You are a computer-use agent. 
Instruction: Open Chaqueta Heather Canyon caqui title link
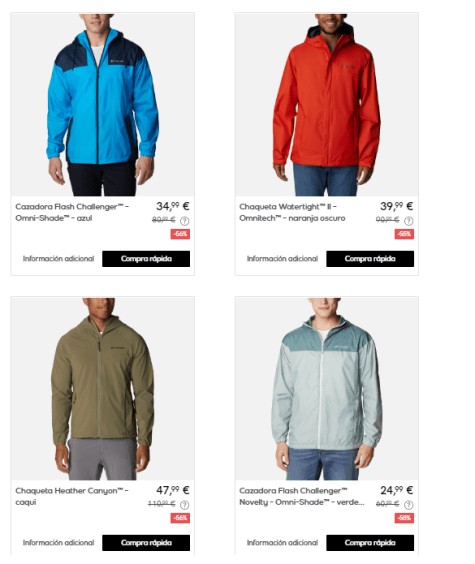pos(72,496)
